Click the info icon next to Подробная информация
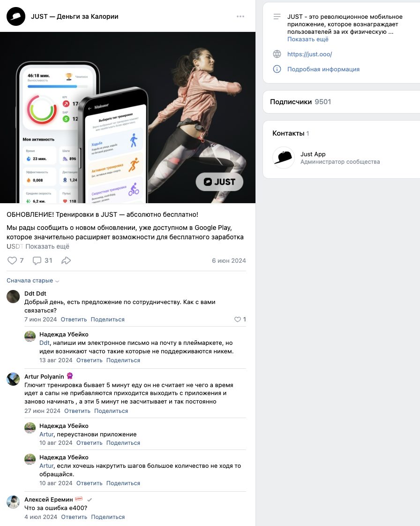Screen dimensions: 420x526 (x=277, y=69)
